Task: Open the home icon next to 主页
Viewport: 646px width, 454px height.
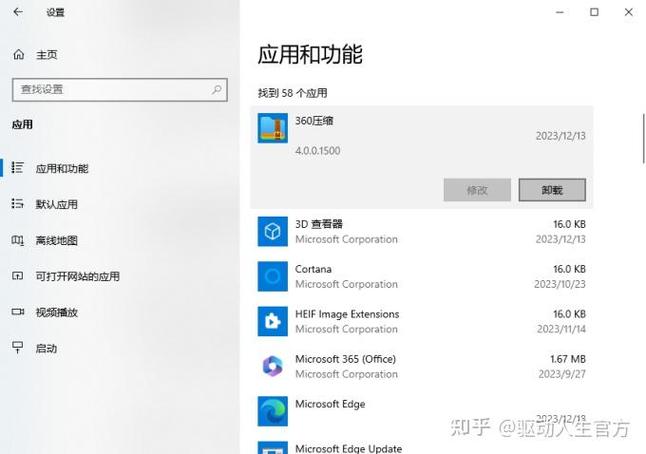Action: 19,54
